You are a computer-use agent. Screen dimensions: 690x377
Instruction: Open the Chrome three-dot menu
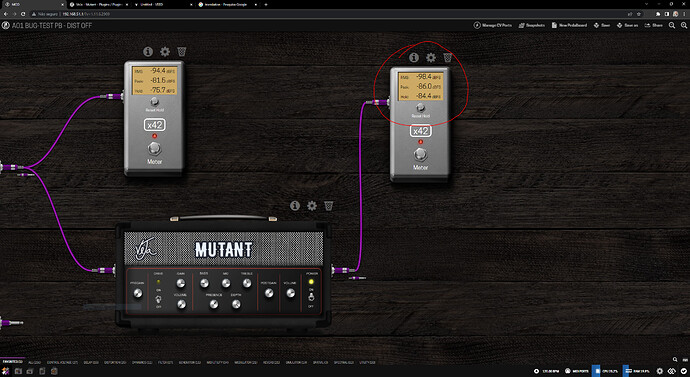(685, 14)
